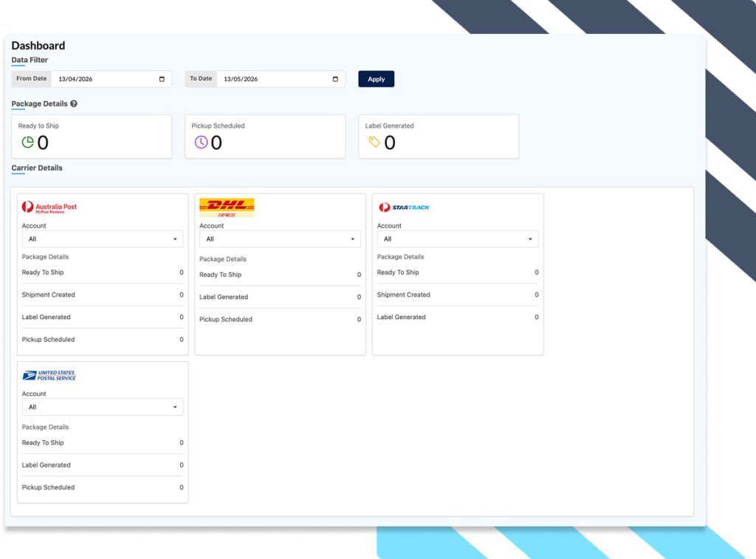Select the Pickup Scheduled summary card
The width and height of the screenshot is (756, 559).
tap(265, 137)
